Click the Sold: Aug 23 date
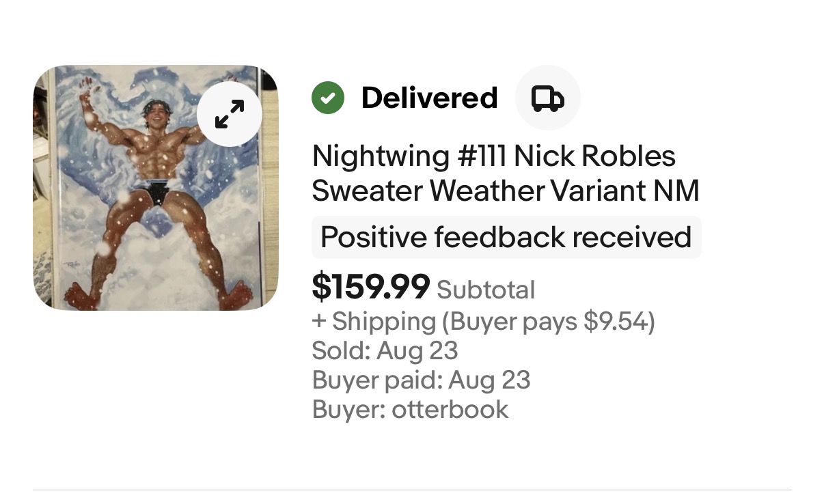Image resolution: width=824 pixels, height=504 pixels. click(385, 350)
